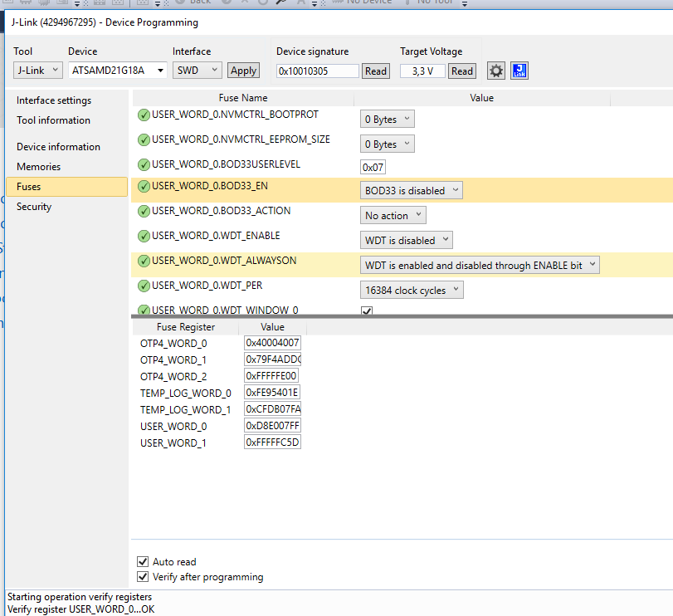Image resolution: width=673 pixels, height=616 pixels.
Task: Expand the NVMCTRL_BOOTPROT value dropdown
Action: pyautogui.click(x=388, y=119)
